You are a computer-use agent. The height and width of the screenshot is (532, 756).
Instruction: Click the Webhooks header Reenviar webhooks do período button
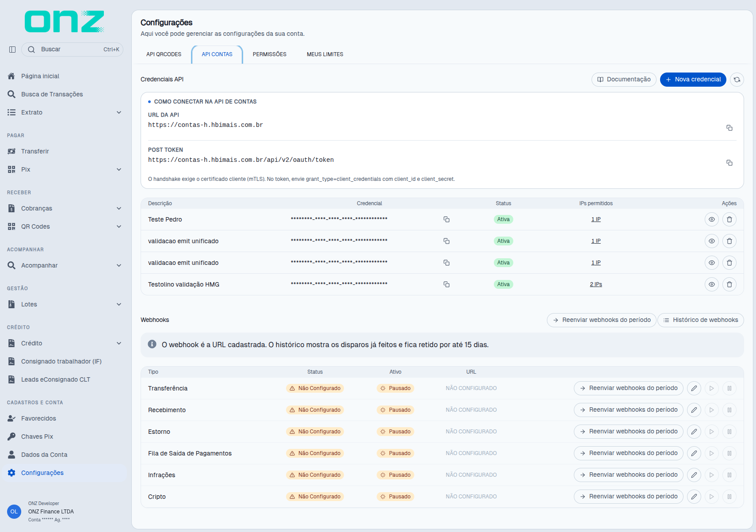[x=602, y=320]
